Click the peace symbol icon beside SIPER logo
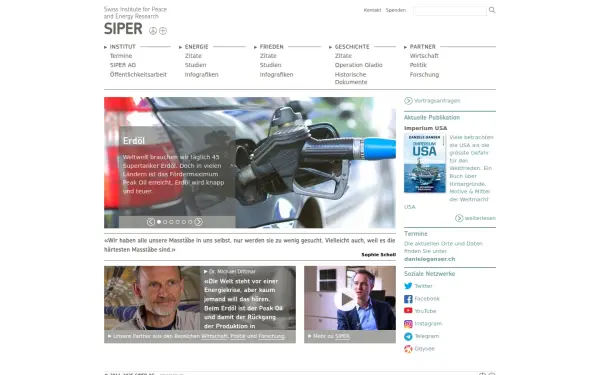Viewport: 600px width, 375px height. (153, 31)
